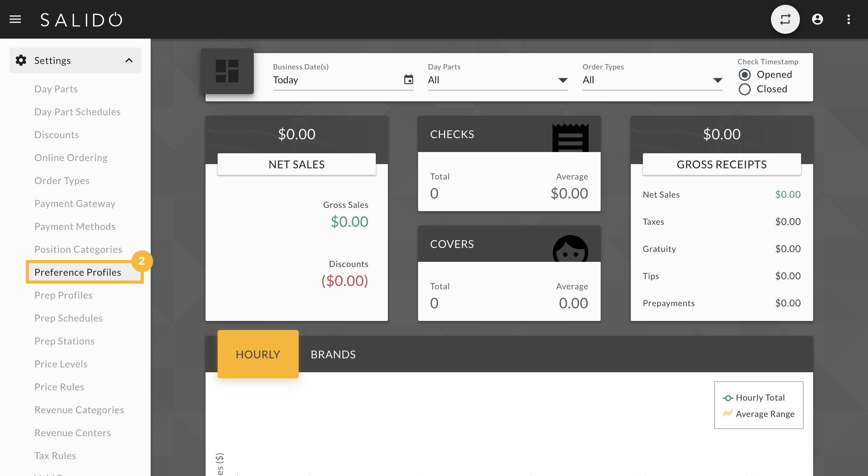Open Prep Stations settings
The width and height of the screenshot is (868, 476).
coord(64,341)
